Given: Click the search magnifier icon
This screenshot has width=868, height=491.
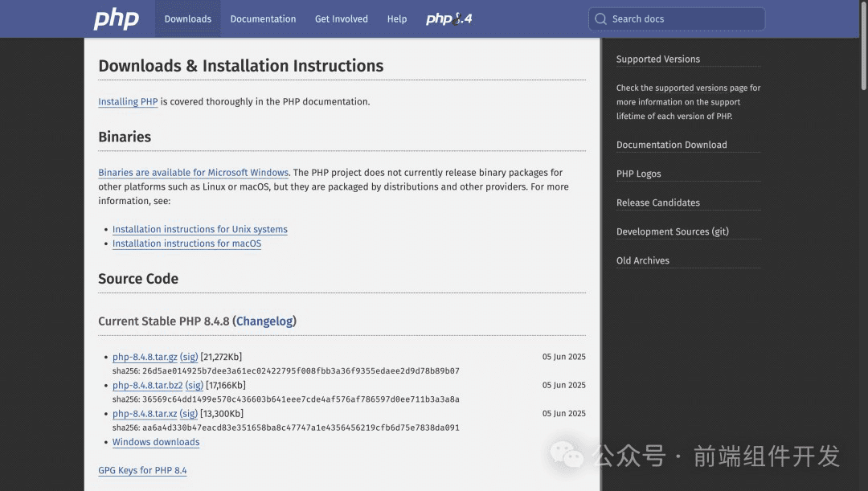Looking at the screenshot, I should (x=601, y=18).
